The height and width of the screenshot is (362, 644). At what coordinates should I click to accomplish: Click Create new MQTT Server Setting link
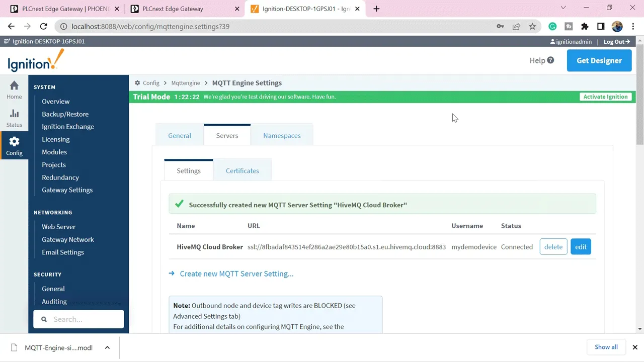pyautogui.click(x=236, y=274)
